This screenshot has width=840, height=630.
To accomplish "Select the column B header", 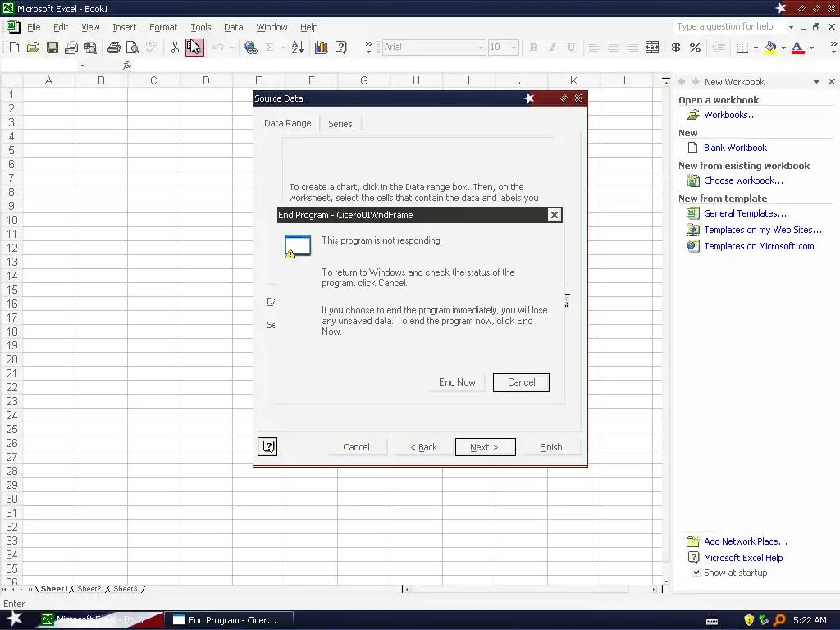I will click(x=101, y=80).
